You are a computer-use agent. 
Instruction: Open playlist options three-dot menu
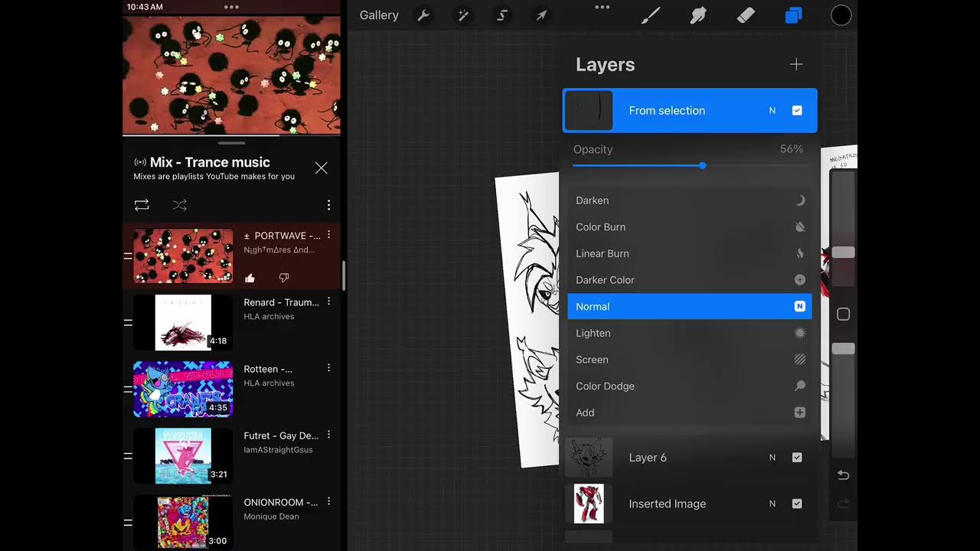pyautogui.click(x=328, y=205)
